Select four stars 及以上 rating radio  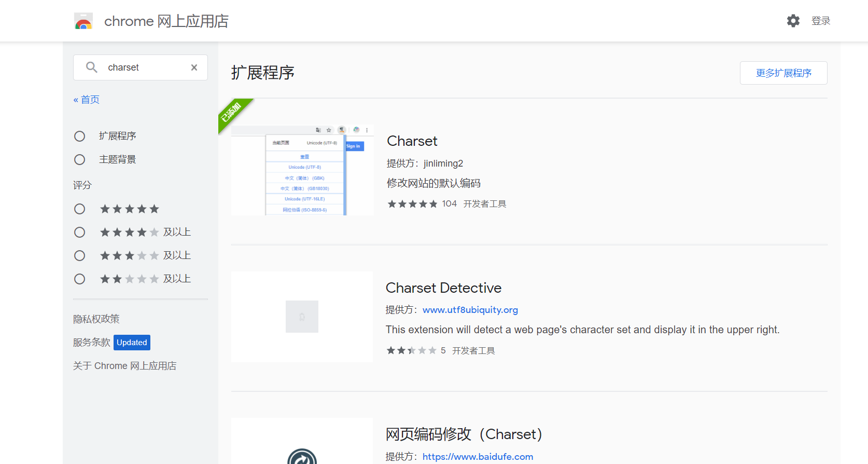(79, 232)
